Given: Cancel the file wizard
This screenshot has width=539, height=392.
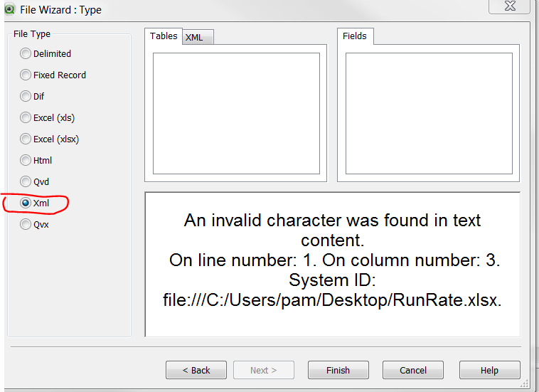Looking at the screenshot, I should coord(413,370).
